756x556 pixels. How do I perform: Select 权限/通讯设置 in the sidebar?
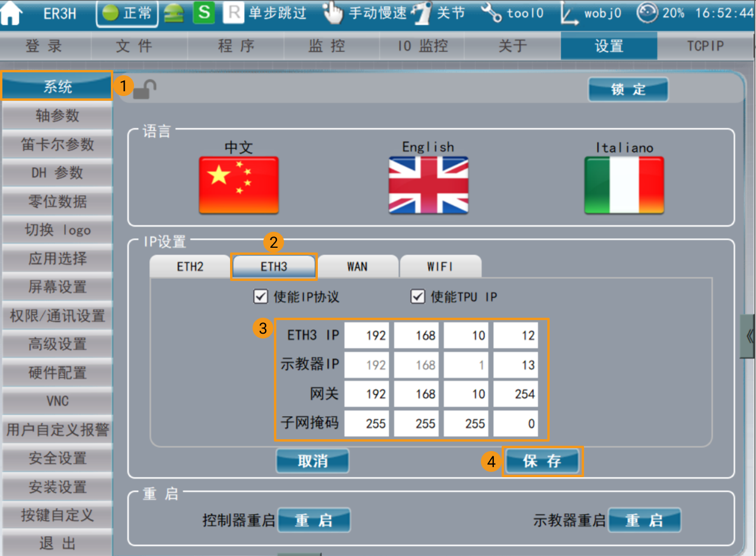[57, 315]
